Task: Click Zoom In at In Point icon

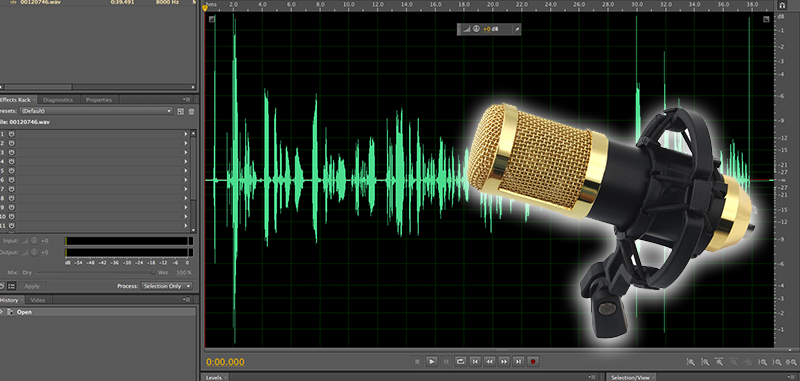Action: [x=763, y=362]
